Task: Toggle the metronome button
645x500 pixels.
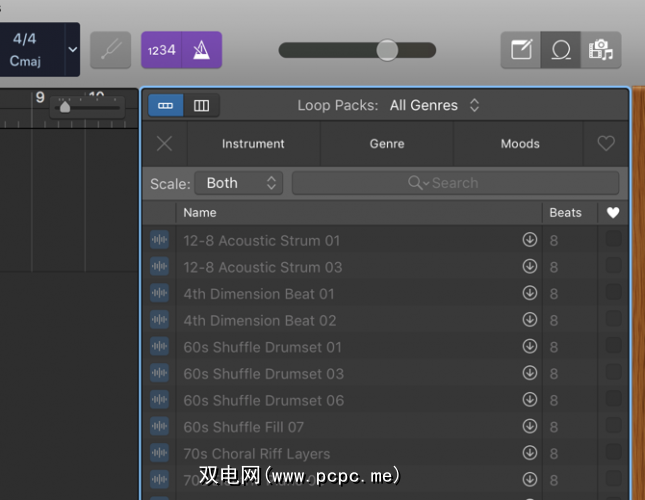Action: coord(202,50)
